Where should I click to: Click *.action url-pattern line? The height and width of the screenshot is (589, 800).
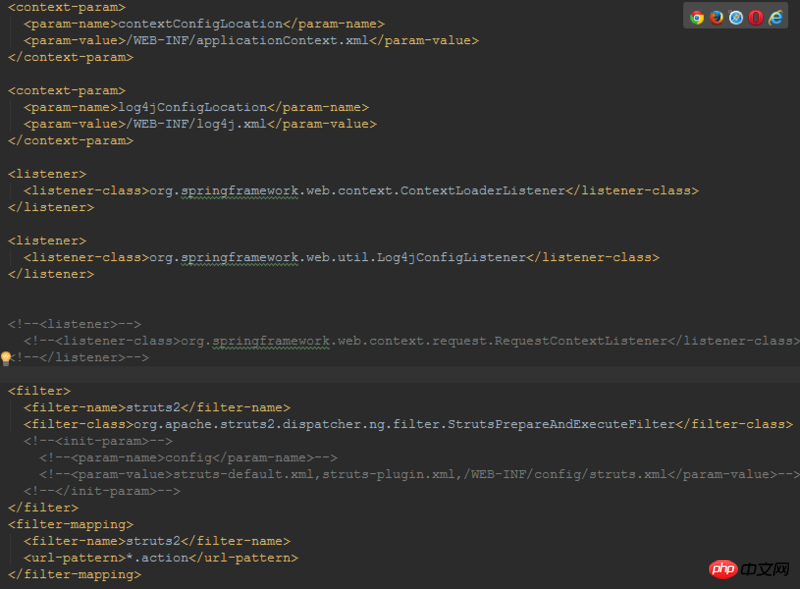161,558
